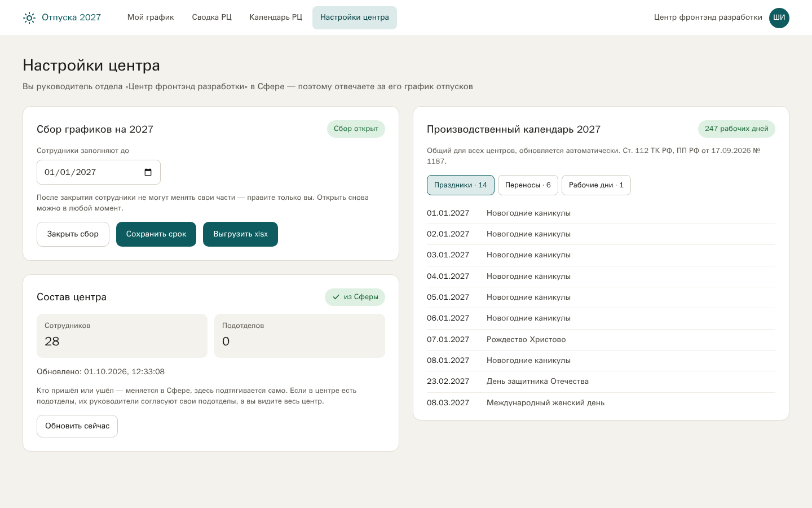Switch to Переносы · 6 filter

pyautogui.click(x=528, y=185)
